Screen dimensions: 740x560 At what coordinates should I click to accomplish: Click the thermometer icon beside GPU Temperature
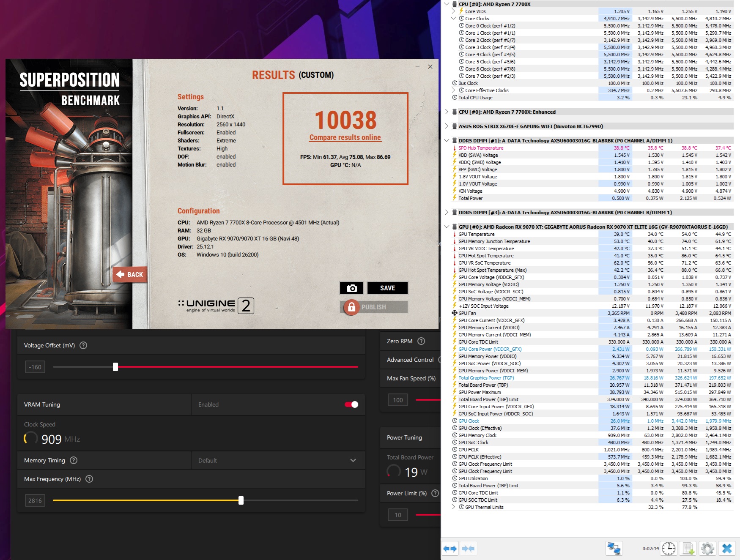pos(455,234)
